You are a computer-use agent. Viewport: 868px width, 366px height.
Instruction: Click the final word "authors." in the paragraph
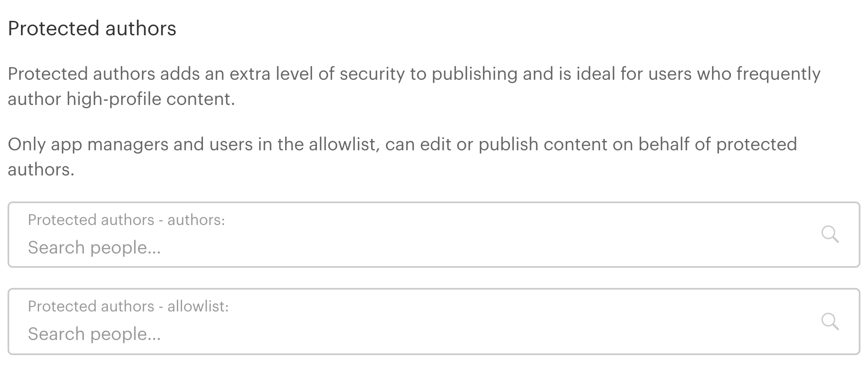click(x=41, y=170)
